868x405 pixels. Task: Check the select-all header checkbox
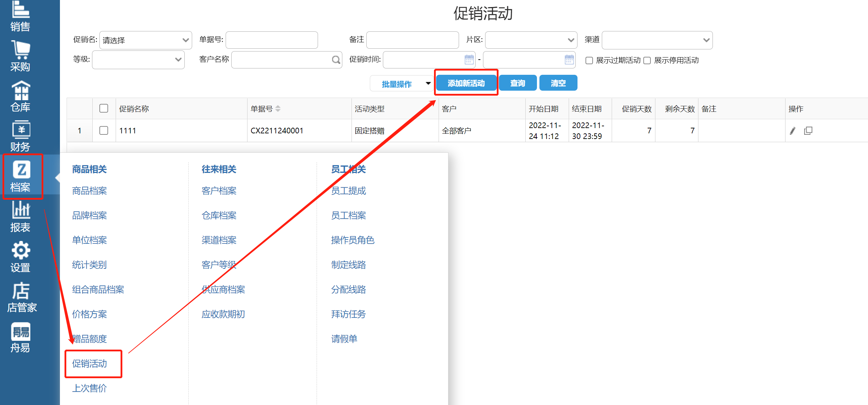pyautogui.click(x=104, y=108)
